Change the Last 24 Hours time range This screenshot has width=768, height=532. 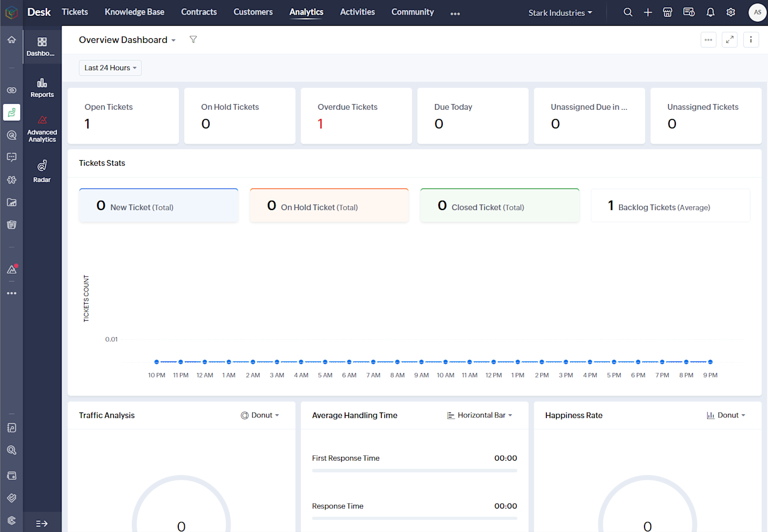[x=110, y=68]
